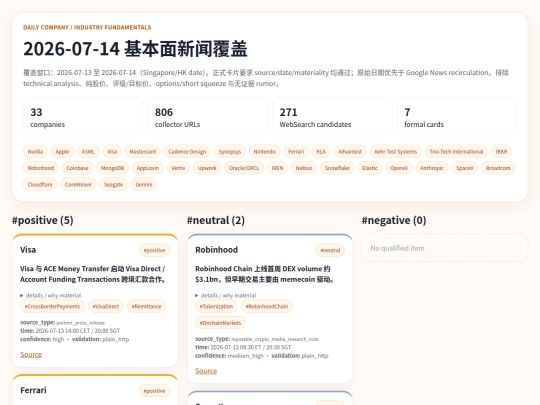Click the 806 collector URLs stat box
The width and height of the screenshot is (540, 405).
tap(208, 117)
